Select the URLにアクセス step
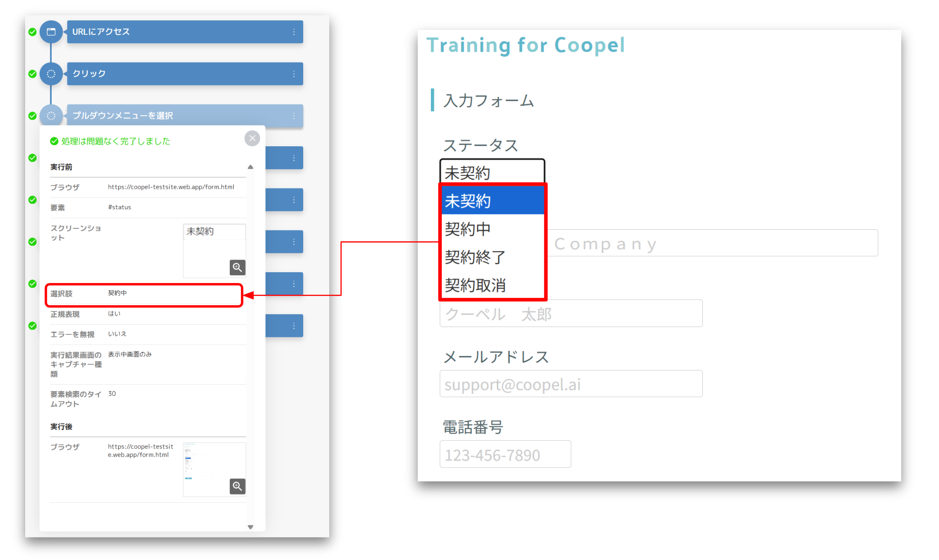This screenshot has width=939, height=560. tap(185, 32)
